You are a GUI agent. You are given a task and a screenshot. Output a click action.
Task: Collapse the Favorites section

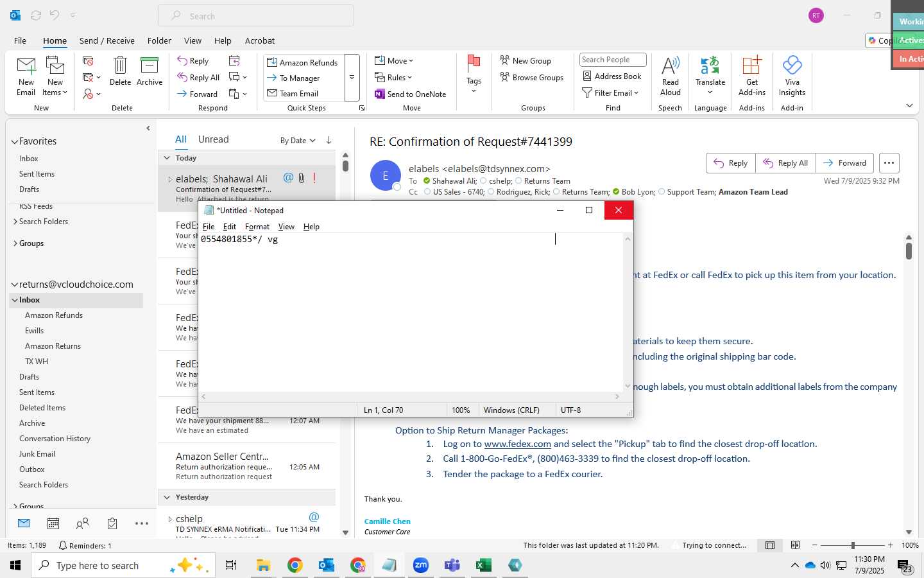tap(14, 141)
